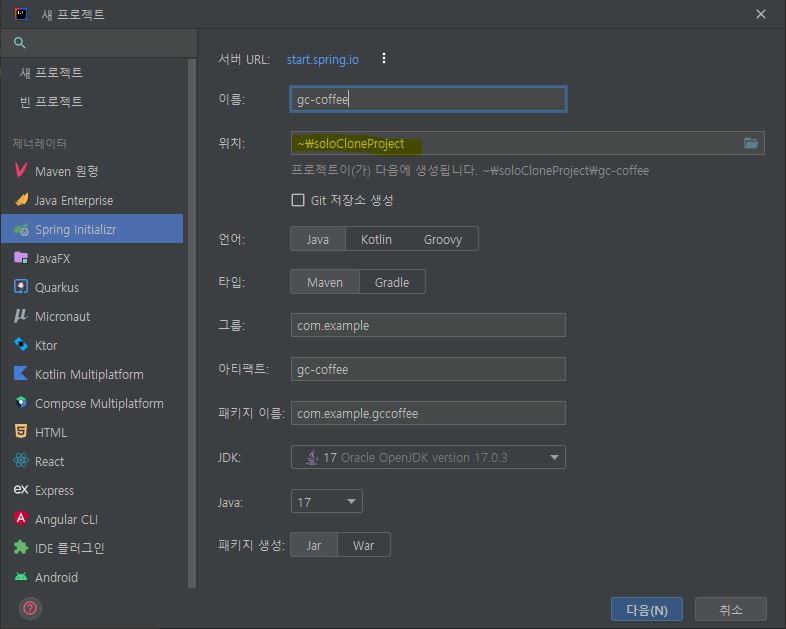Click the browse folder icon in location field
This screenshot has width=786, height=629.
[x=750, y=143]
